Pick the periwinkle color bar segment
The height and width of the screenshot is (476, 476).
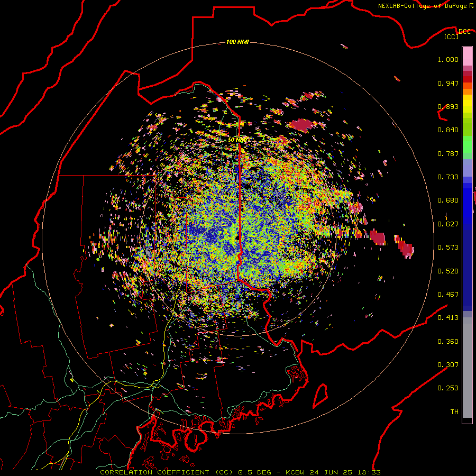click(467, 168)
